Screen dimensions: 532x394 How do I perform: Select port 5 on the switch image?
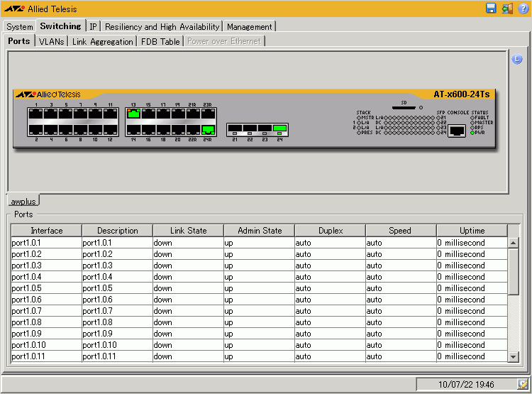click(65, 114)
